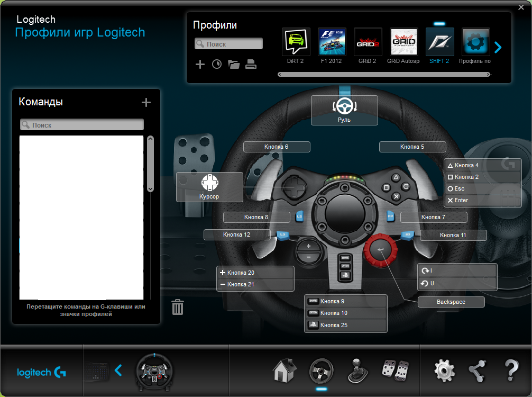The image size is (532, 397).
Task: Select the Options Кнопка 10 entry
Action: pyautogui.click(x=346, y=313)
